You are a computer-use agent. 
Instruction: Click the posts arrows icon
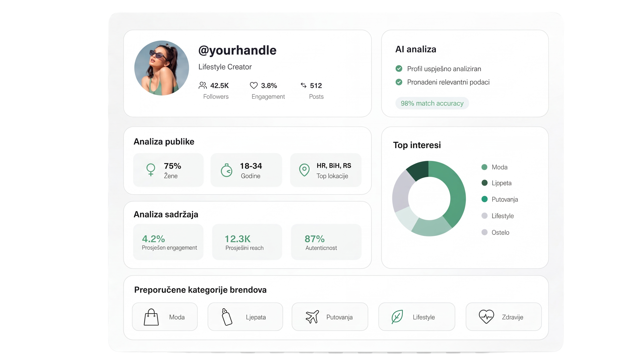(x=304, y=85)
